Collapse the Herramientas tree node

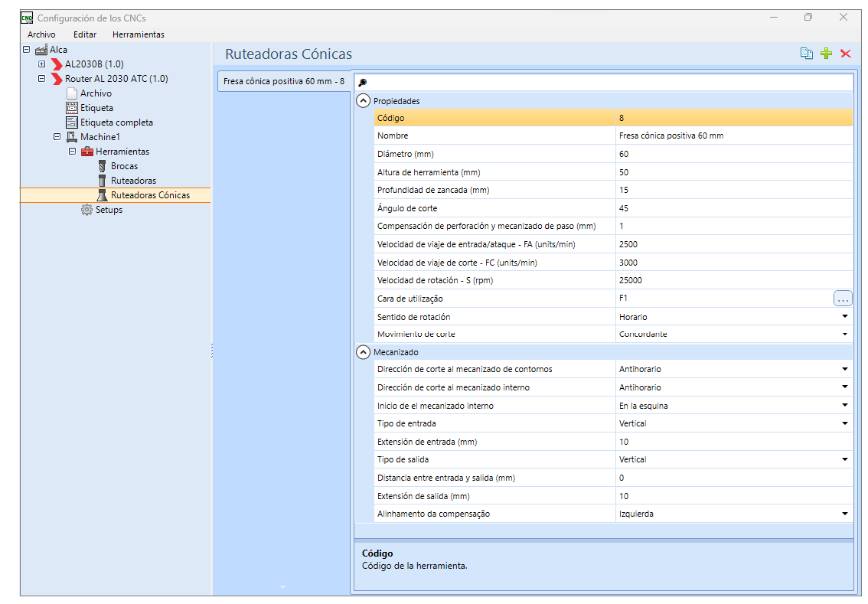click(x=72, y=151)
